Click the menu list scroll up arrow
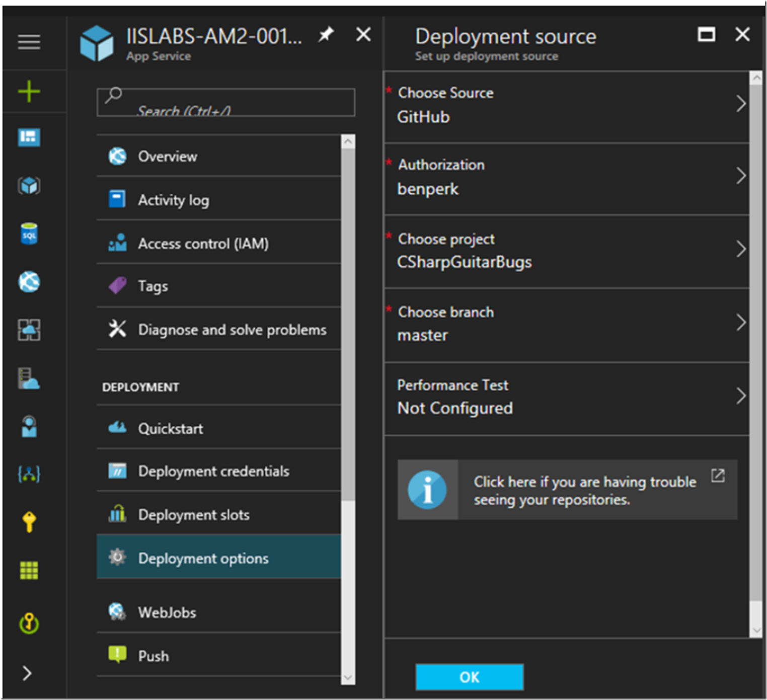Image resolution: width=767 pixels, height=700 pixels. point(348,141)
